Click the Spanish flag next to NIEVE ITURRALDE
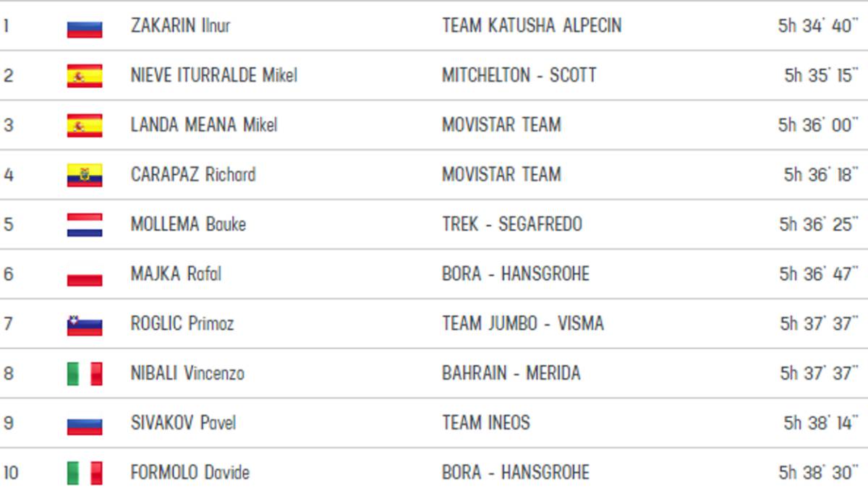This screenshot has height=488, width=868. click(85, 75)
